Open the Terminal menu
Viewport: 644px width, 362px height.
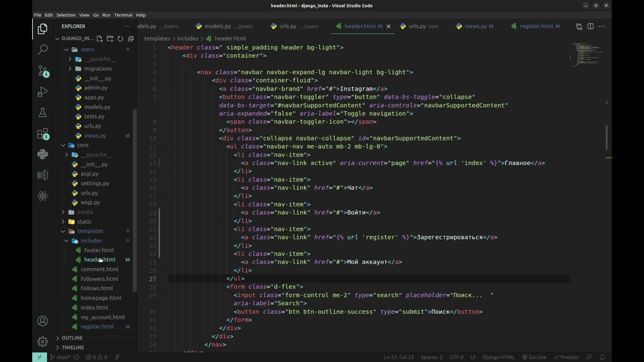click(x=123, y=15)
